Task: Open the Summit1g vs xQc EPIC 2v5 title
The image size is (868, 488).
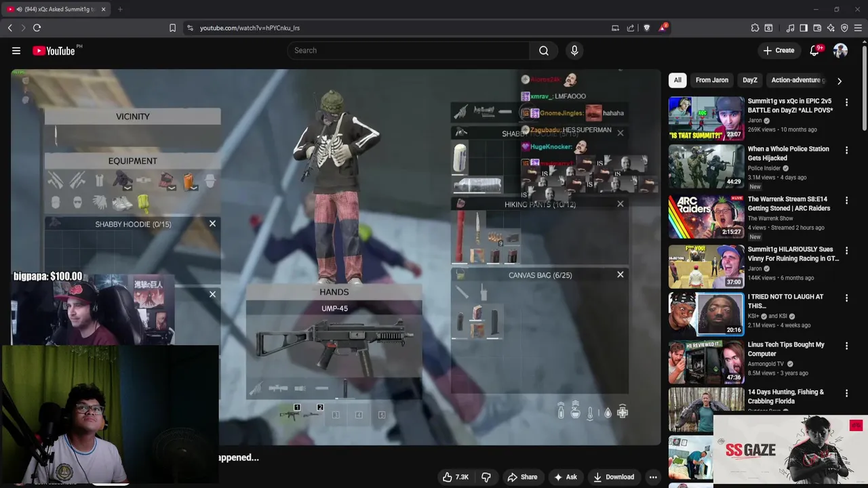Action: click(x=790, y=106)
